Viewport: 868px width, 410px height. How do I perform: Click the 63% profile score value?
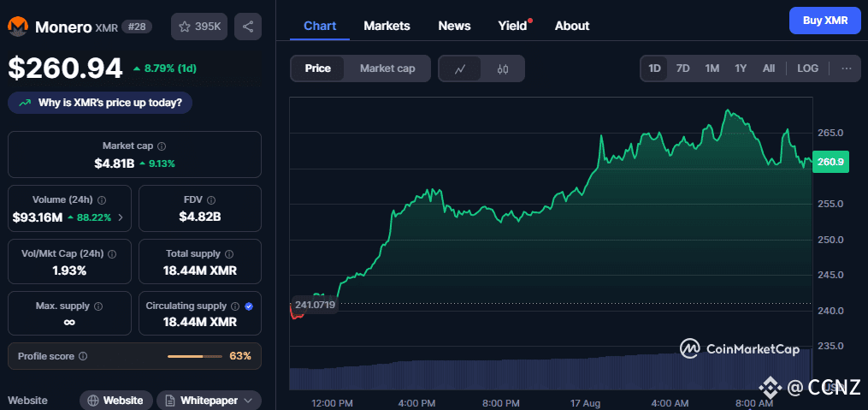240,356
